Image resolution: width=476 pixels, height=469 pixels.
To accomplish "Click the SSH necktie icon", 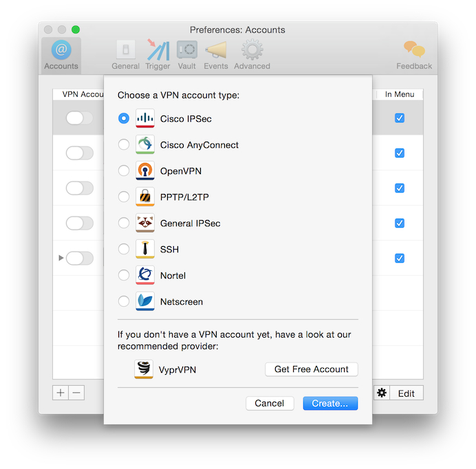I will tap(145, 250).
